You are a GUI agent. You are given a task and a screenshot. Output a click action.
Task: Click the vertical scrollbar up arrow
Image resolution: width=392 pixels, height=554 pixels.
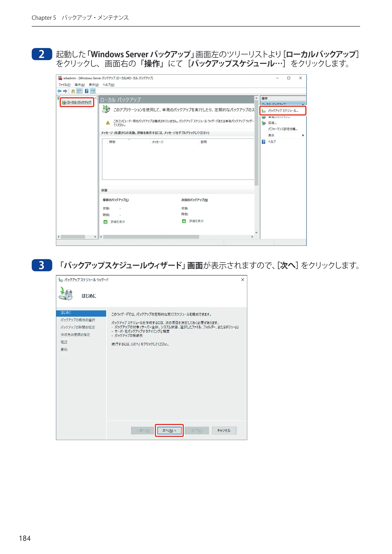point(256,98)
